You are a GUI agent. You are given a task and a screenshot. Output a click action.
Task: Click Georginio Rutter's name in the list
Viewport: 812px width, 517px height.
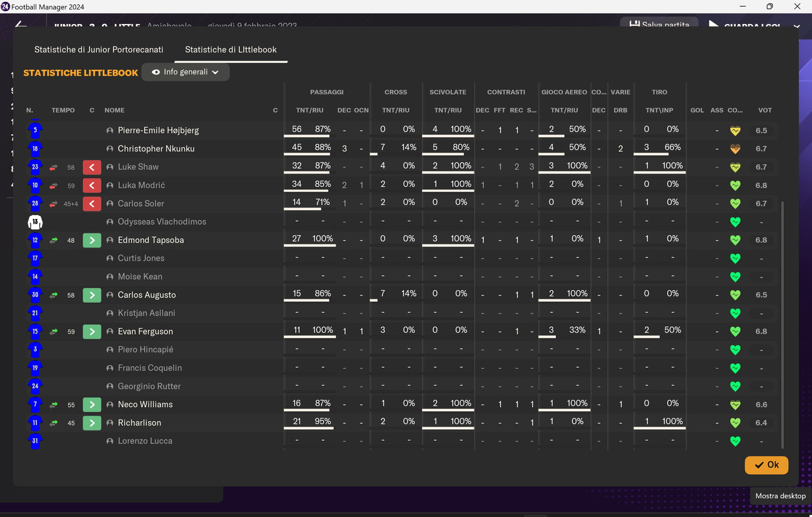click(149, 386)
